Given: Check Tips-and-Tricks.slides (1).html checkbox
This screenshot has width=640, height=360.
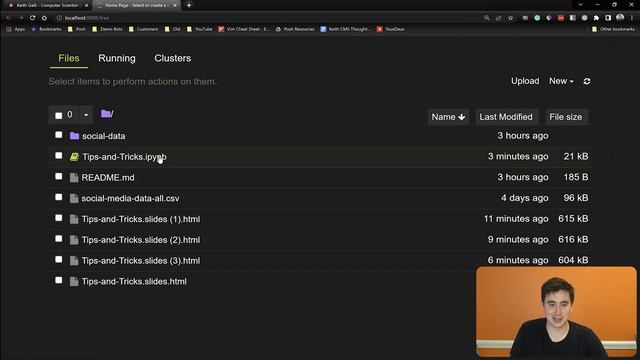Looking at the screenshot, I should click(59, 218).
